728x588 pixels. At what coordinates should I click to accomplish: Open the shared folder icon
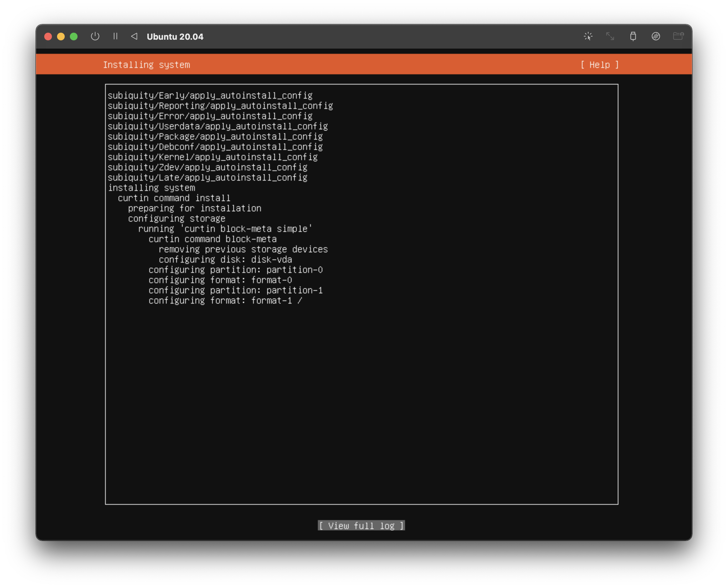[678, 36]
